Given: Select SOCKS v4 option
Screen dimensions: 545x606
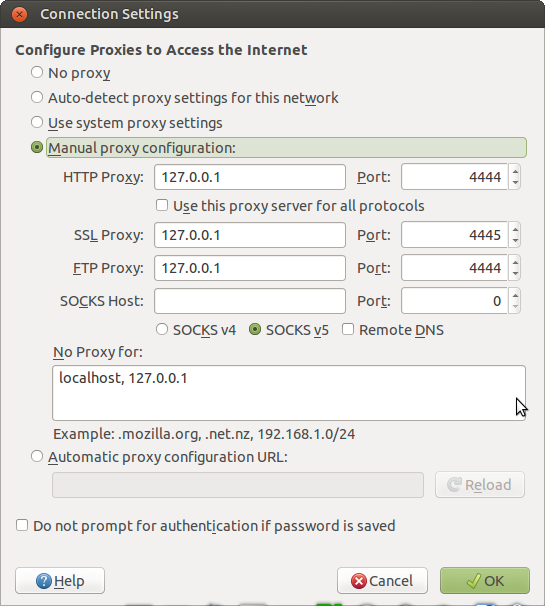Looking at the screenshot, I should 162,330.
